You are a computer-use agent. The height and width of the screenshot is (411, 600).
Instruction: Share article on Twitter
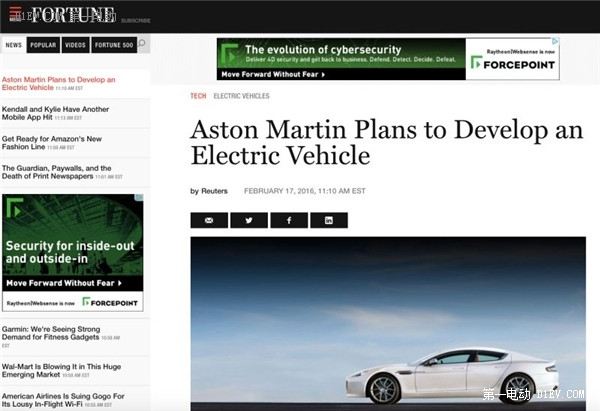(249, 220)
